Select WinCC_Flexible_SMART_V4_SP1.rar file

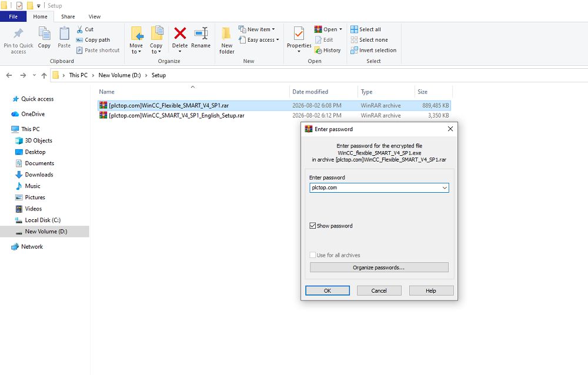tap(274, 106)
